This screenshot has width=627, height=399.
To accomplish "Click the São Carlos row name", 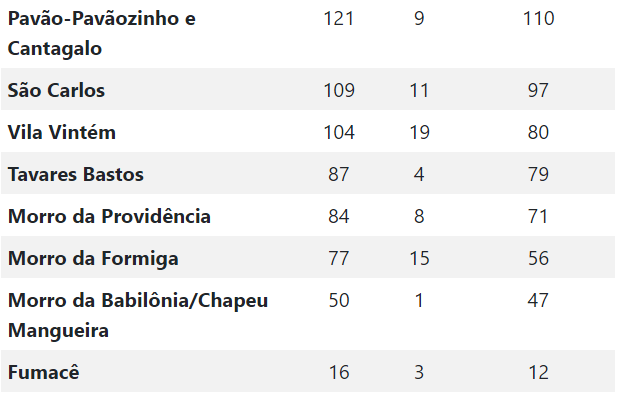I will point(56,90).
